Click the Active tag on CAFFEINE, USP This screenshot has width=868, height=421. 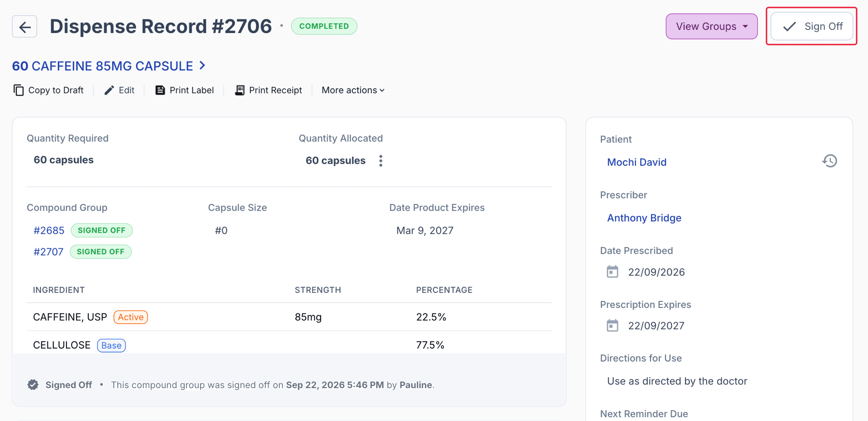131,317
